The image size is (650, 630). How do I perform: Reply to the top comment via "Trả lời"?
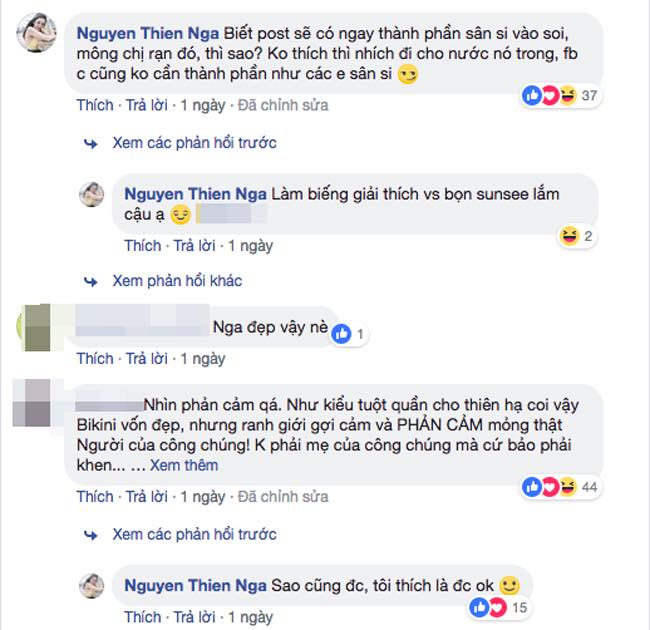coord(145,104)
